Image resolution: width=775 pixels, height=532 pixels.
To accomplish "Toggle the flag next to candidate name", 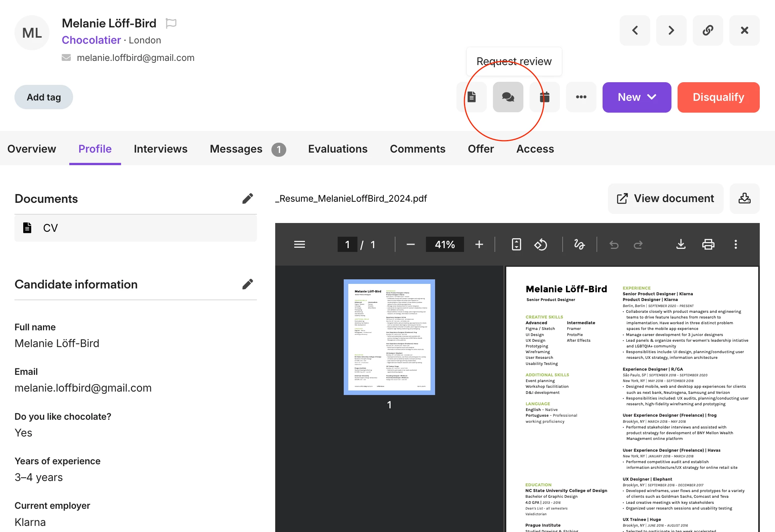I will [171, 24].
